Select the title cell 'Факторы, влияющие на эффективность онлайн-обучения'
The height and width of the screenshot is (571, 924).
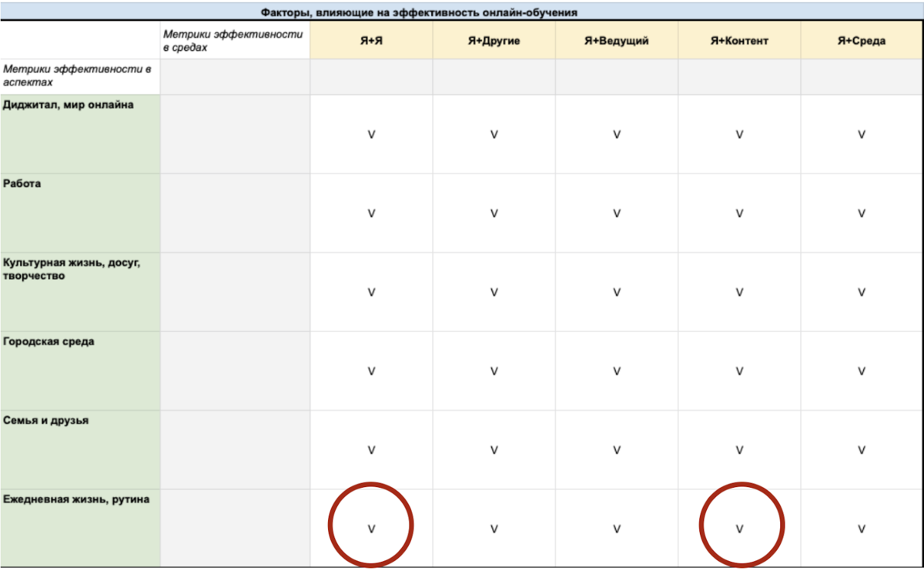pos(462,12)
